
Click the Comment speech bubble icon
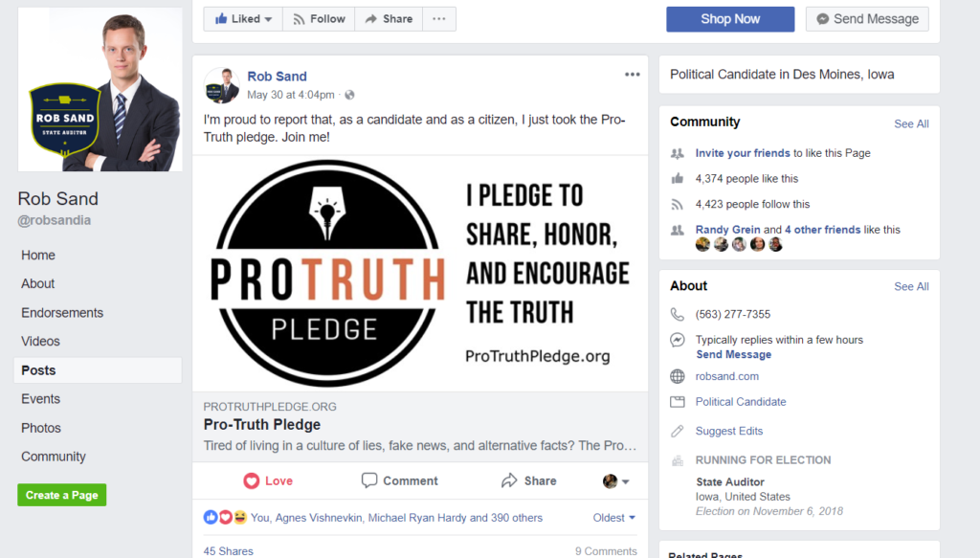[x=369, y=480]
